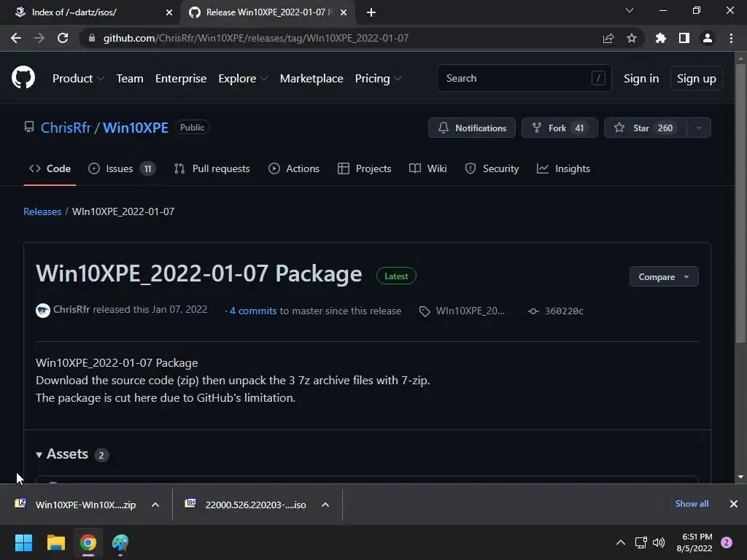Close the Index of dartz isos tab
The image size is (747, 560).
tap(169, 12)
